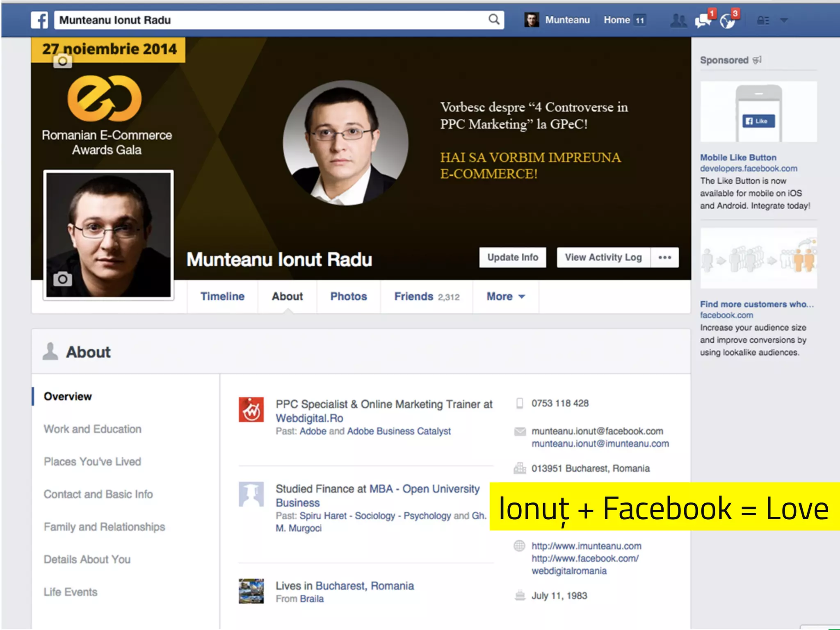Open Gh. M. Murgoci link
The width and height of the screenshot is (840, 630).
pyautogui.click(x=299, y=528)
